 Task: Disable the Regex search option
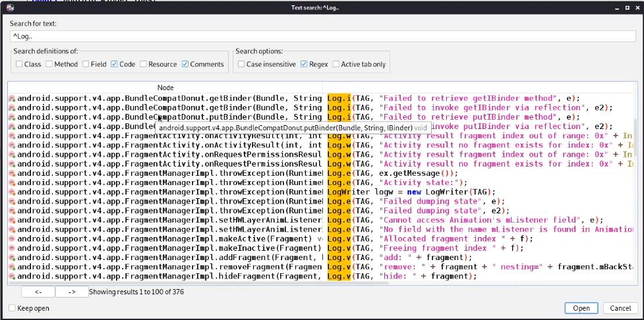tap(304, 64)
